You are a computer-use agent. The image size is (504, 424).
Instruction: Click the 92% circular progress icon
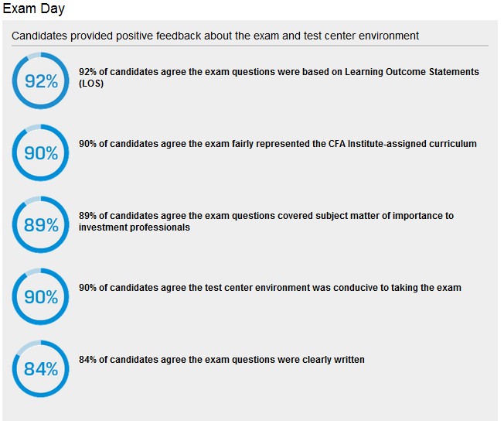click(x=40, y=80)
